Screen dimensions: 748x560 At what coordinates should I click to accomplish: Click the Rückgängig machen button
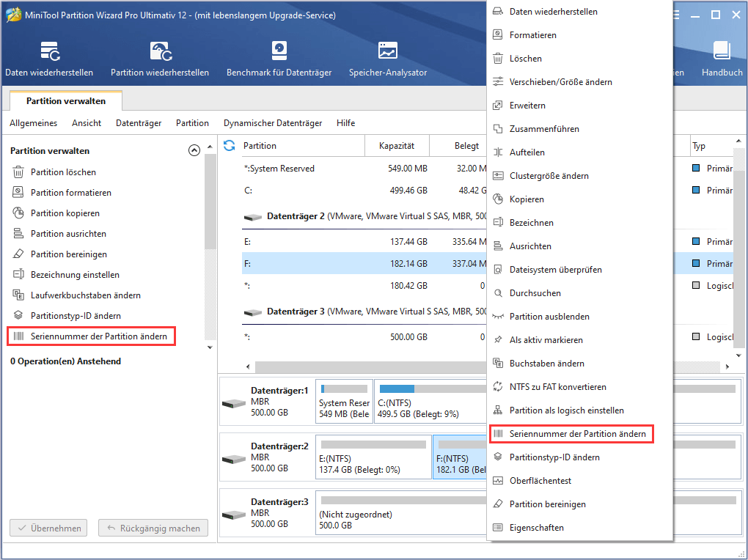tap(153, 528)
